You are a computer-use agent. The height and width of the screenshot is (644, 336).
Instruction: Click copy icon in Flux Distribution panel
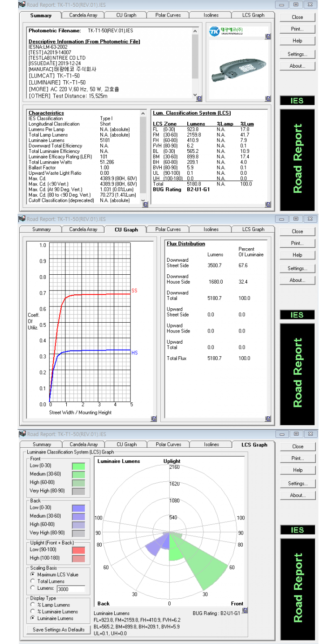pyautogui.click(x=268, y=419)
